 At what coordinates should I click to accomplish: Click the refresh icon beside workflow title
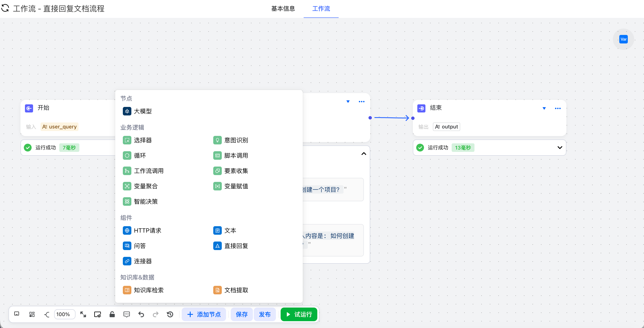(x=5, y=8)
